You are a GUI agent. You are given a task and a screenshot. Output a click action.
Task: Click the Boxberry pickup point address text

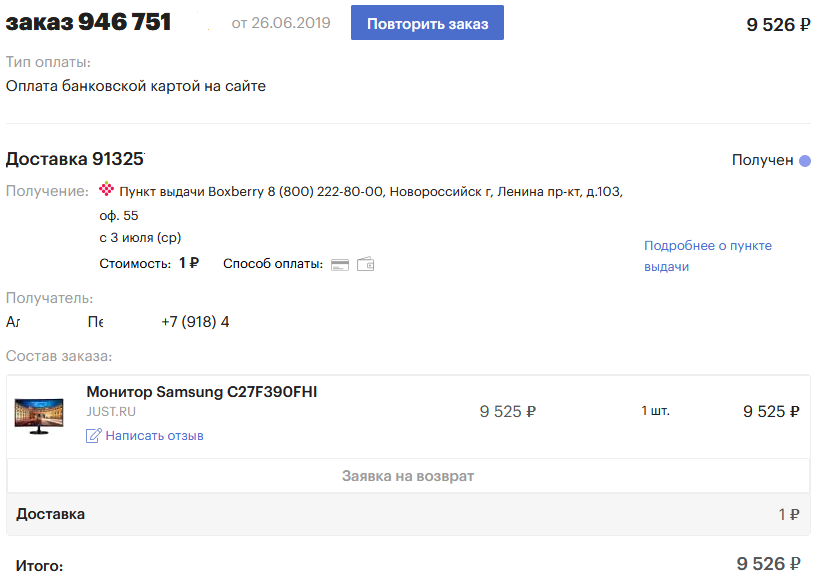coord(361,203)
